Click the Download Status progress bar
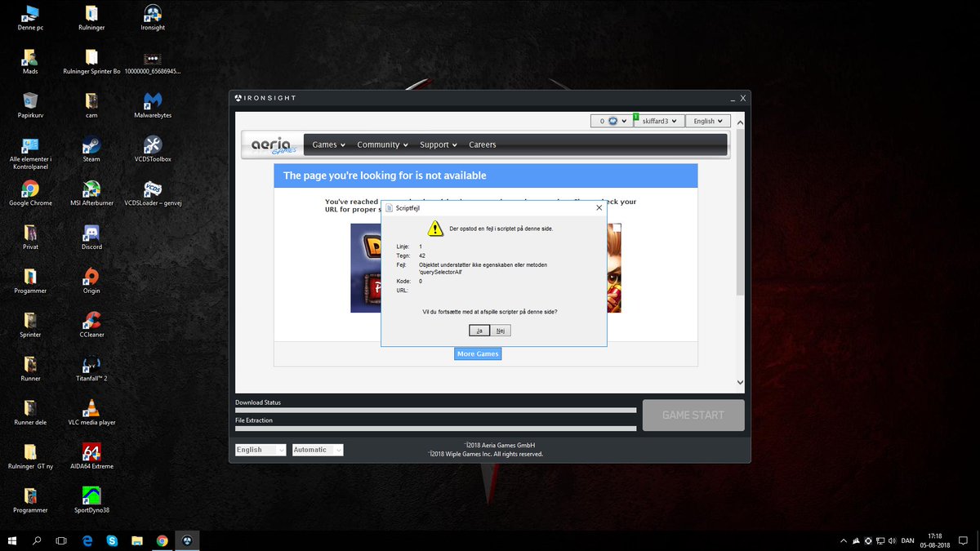 coord(435,410)
